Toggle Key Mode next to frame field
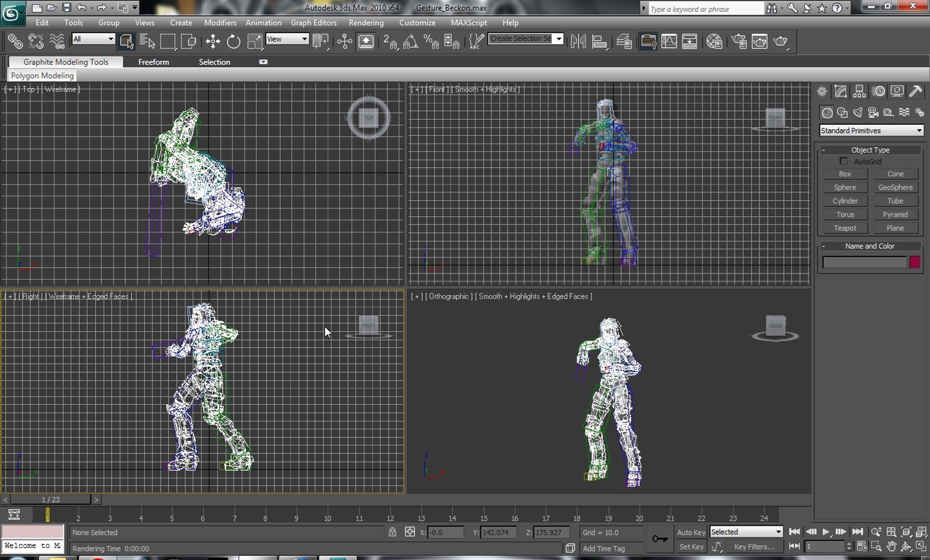 (x=794, y=547)
